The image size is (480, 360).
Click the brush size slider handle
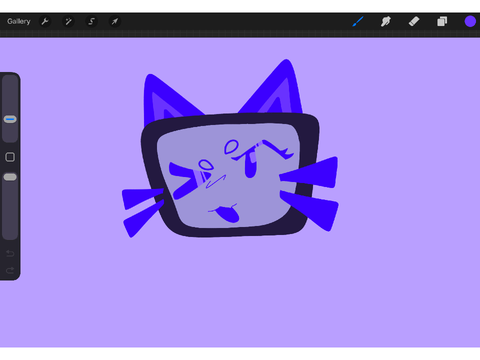coord(10,119)
